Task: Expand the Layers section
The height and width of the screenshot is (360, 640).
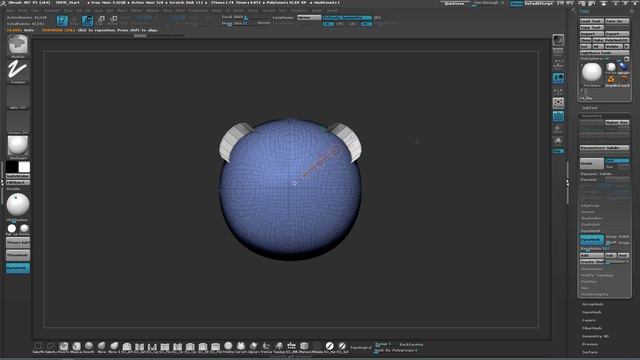Action: click(589, 320)
